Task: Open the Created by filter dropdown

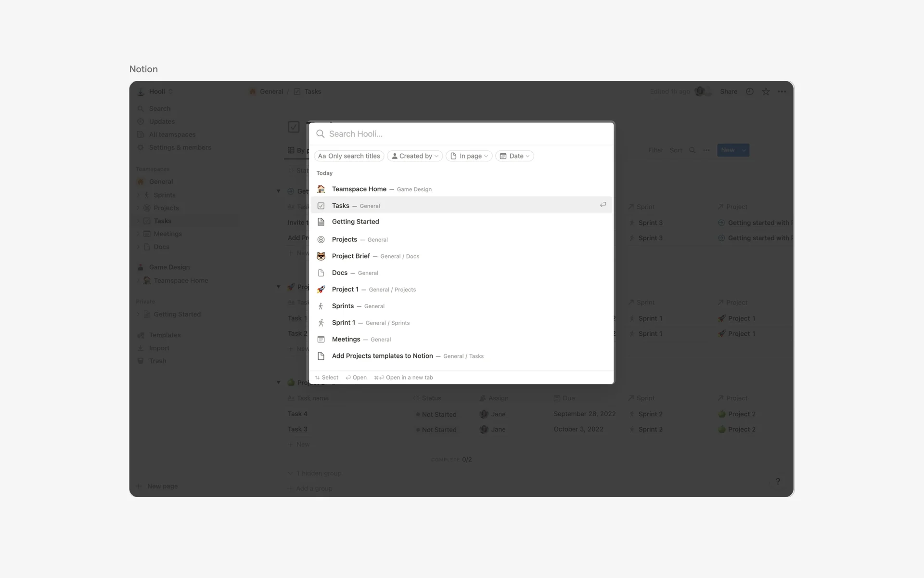Action: point(415,156)
